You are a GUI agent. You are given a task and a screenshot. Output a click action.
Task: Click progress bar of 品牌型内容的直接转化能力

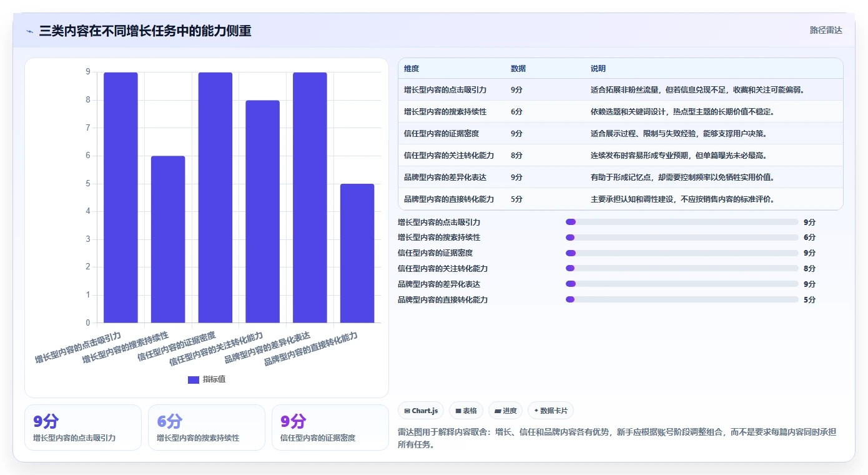tap(682, 299)
